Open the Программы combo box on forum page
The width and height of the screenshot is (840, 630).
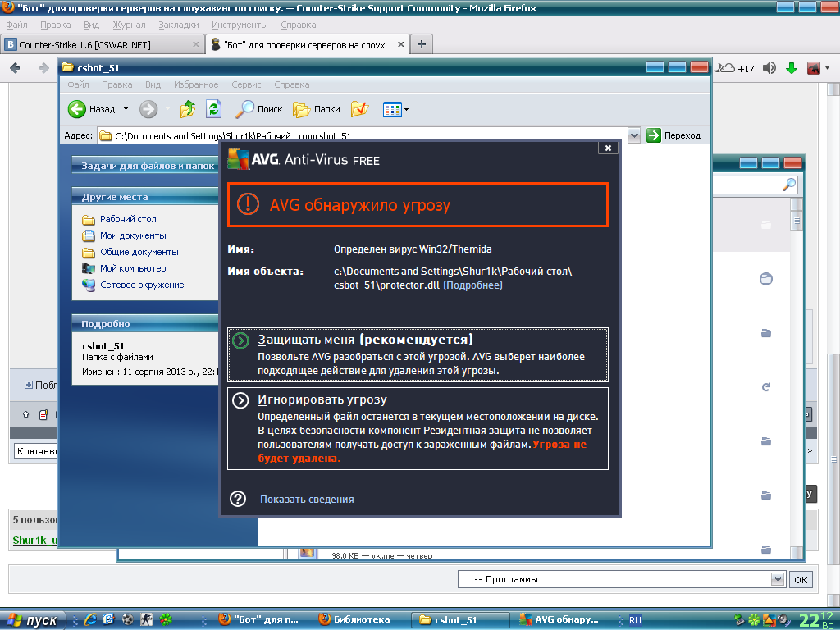pos(622,579)
